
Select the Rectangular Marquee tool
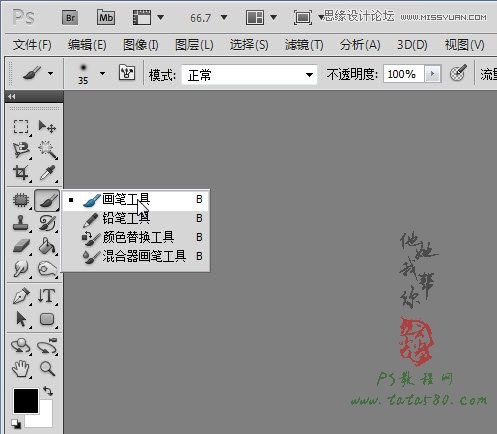[x=21, y=127]
